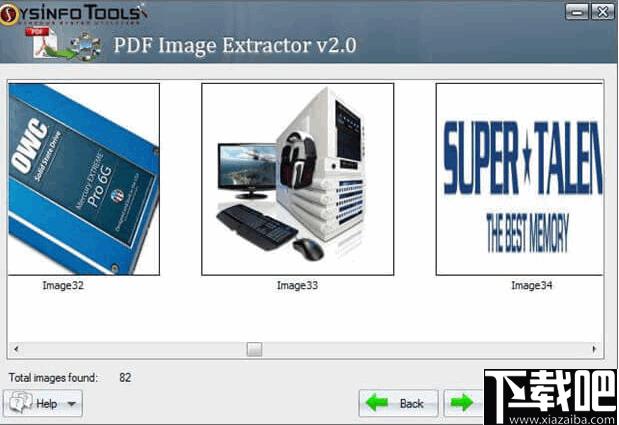The image size is (619, 425).
Task: Click the Image34 caption
Action: pyautogui.click(x=532, y=285)
